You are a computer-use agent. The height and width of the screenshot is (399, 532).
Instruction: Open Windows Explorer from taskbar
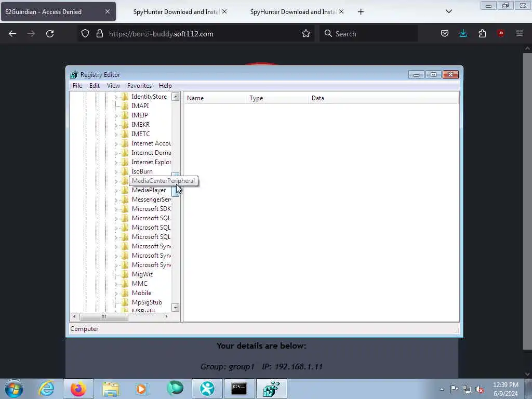point(111,389)
